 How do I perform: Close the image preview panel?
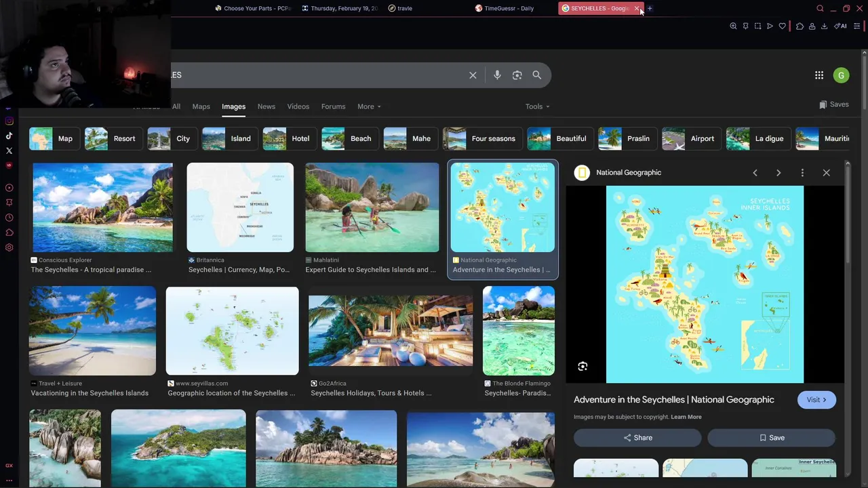pyautogui.click(x=826, y=172)
